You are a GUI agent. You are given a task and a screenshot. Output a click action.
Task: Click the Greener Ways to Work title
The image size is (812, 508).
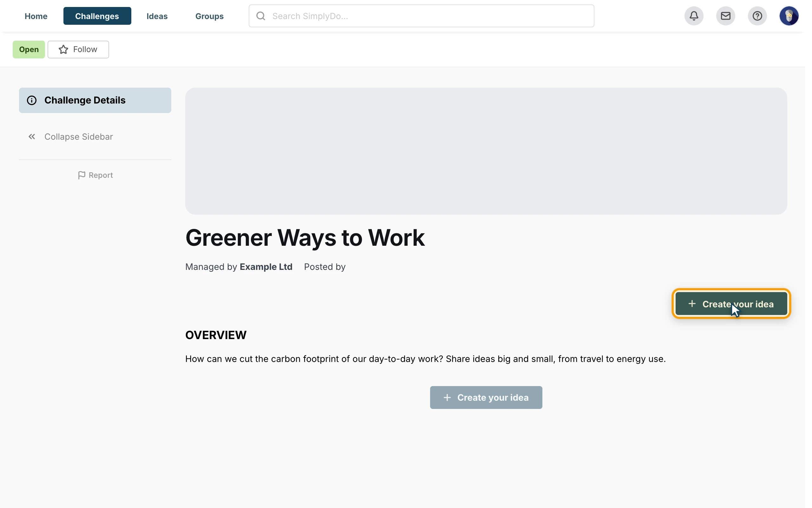point(305,237)
